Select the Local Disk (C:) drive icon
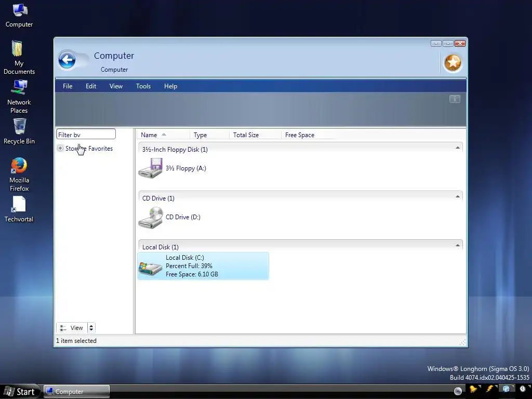Image resolution: width=532 pixels, height=399 pixels. point(150,269)
